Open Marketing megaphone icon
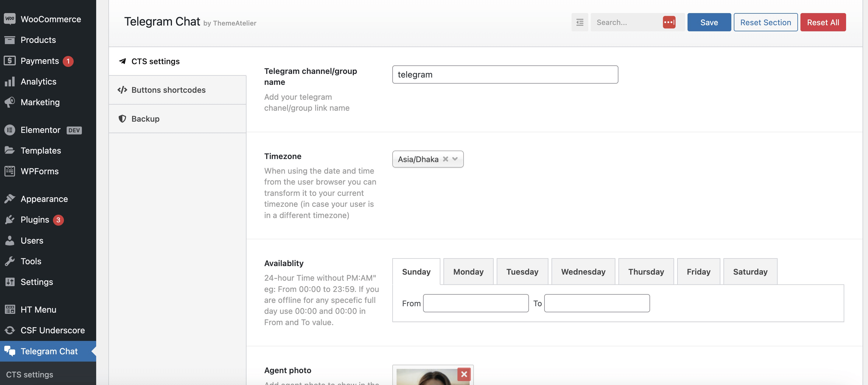 pyautogui.click(x=10, y=102)
